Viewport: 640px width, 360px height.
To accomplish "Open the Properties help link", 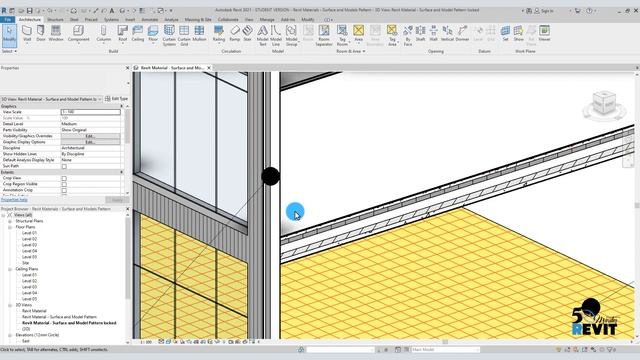I will point(14,200).
